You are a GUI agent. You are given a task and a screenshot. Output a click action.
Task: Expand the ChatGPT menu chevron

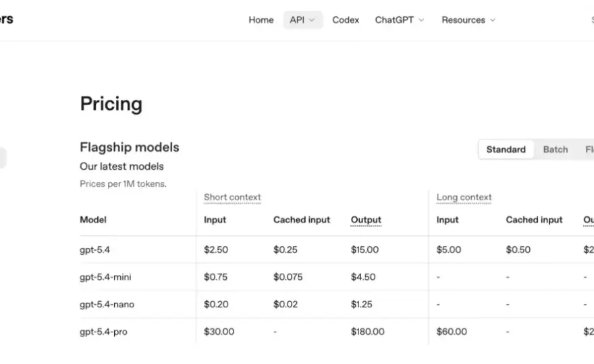(421, 20)
